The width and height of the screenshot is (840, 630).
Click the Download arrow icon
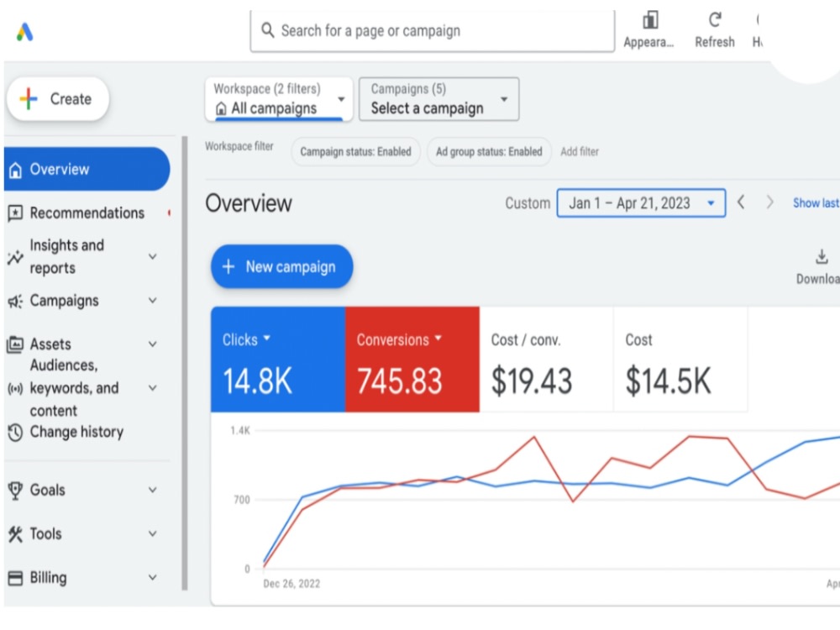point(822,256)
